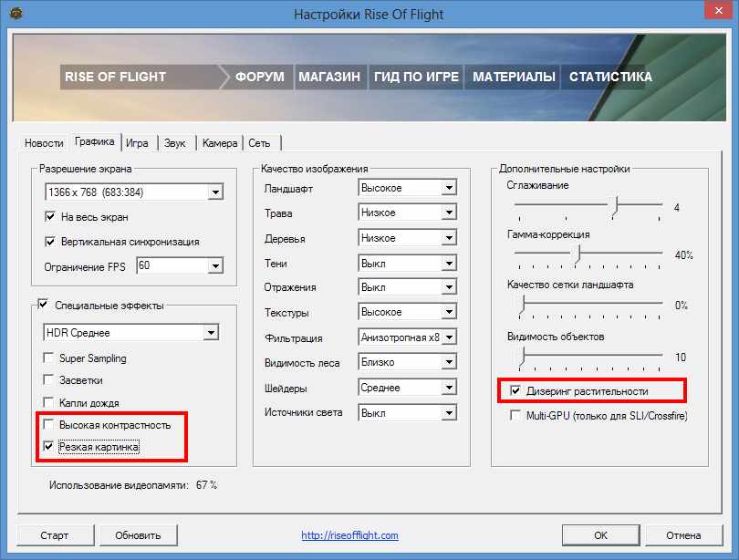The height and width of the screenshot is (560, 739).
Task: Open the ГИД ПО ИГРЕ banner link
Action: (x=416, y=77)
